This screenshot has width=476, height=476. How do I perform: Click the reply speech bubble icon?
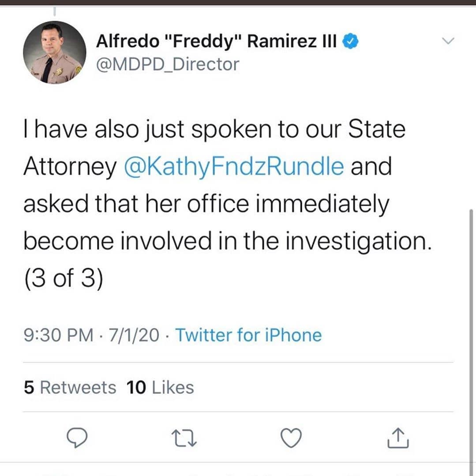pos(77,438)
